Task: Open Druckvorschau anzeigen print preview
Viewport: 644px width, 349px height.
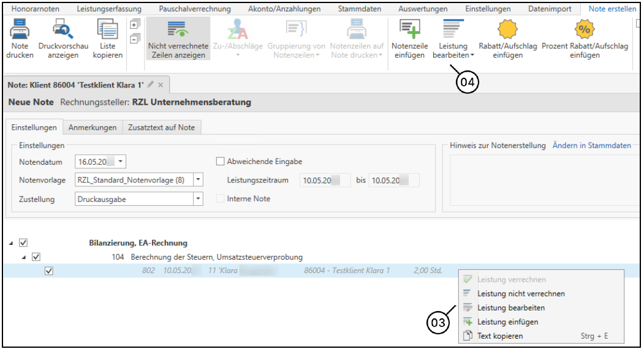Action: (x=63, y=29)
